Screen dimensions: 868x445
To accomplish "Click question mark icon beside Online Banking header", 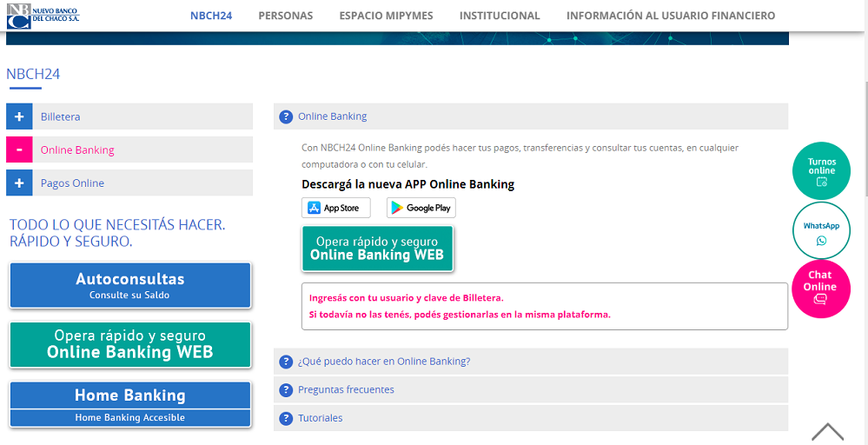I will coord(286,116).
